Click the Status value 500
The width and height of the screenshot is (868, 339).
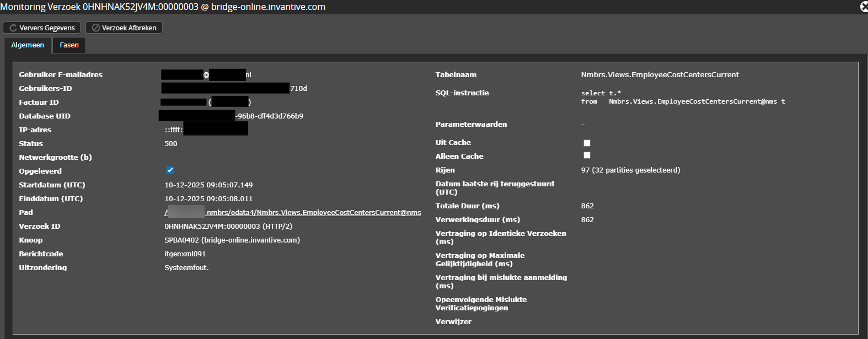click(x=171, y=144)
